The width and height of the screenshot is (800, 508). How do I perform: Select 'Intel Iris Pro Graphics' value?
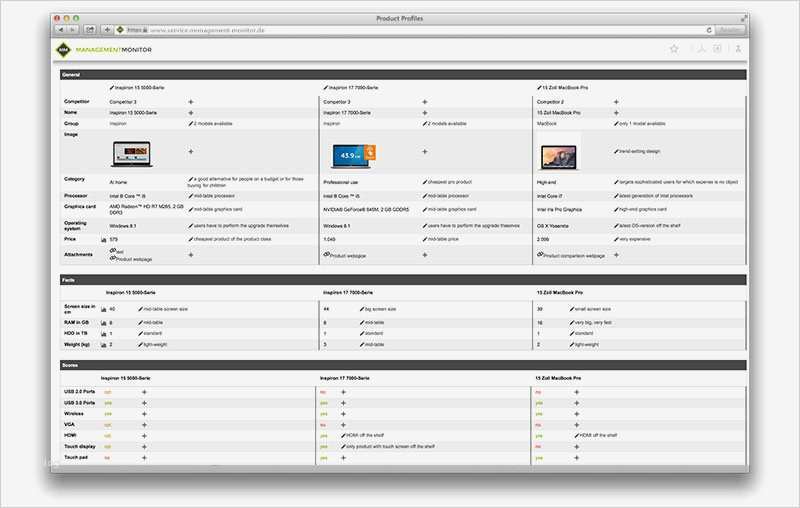coord(559,210)
